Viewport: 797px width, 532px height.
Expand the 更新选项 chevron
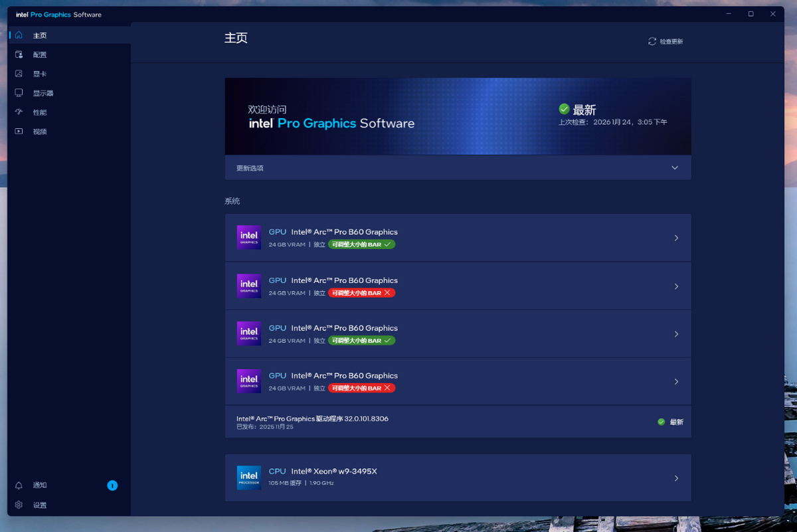click(675, 168)
